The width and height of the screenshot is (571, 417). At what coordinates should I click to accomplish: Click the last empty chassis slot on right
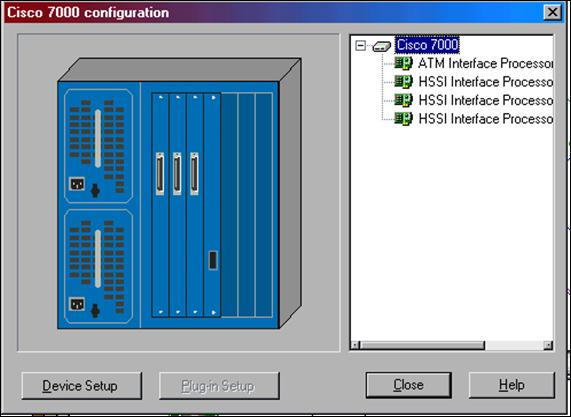(x=264, y=205)
